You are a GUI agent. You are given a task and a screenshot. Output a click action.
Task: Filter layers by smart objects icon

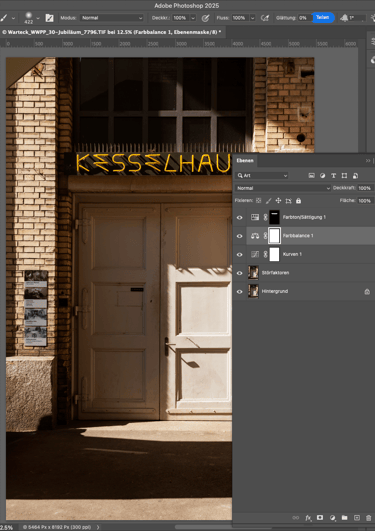pos(355,175)
